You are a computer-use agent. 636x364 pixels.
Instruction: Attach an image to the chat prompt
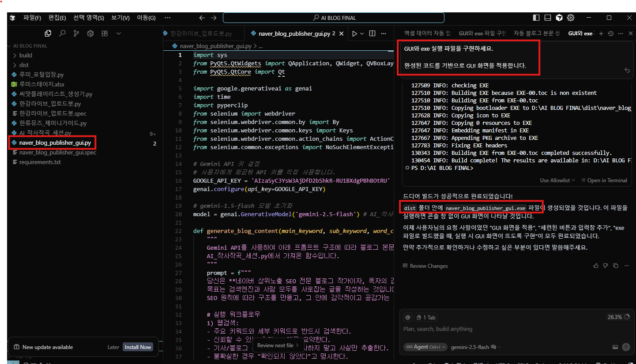click(615, 347)
